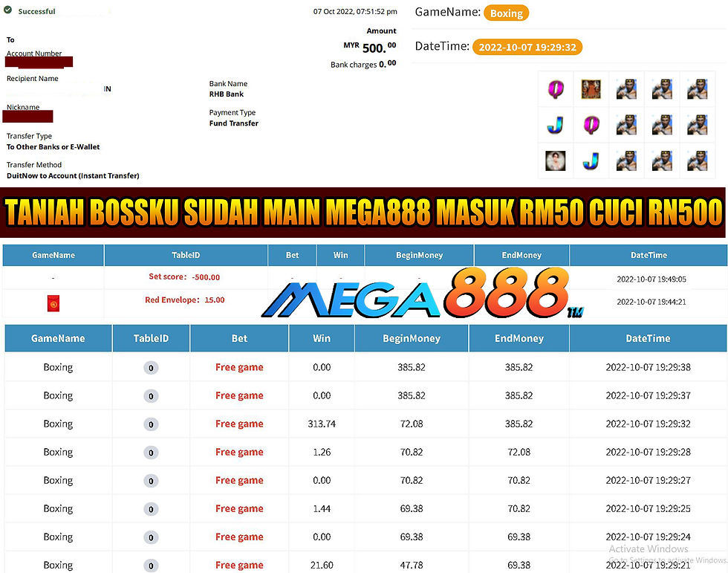
Task: Click TableID 0 badge in the 19:29:25 row
Action: click(x=151, y=509)
